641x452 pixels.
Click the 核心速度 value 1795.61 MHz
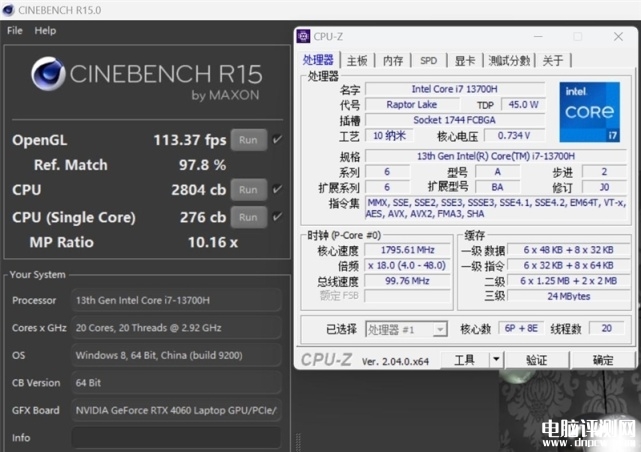[408, 250]
